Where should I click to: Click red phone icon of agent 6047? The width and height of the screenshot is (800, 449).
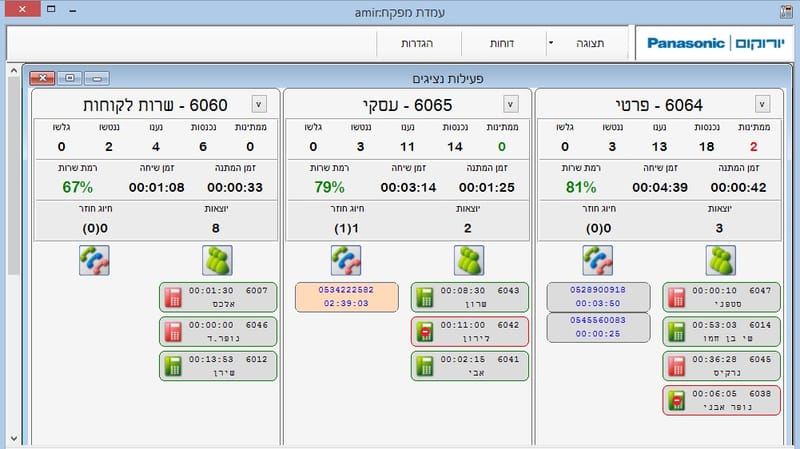click(677, 297)
